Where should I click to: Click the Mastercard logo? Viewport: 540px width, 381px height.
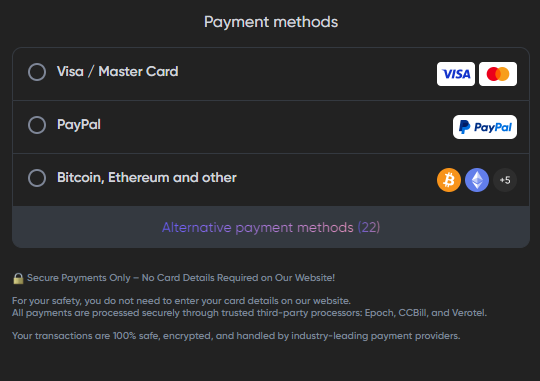pyautogui.click(x=498, y=74)
